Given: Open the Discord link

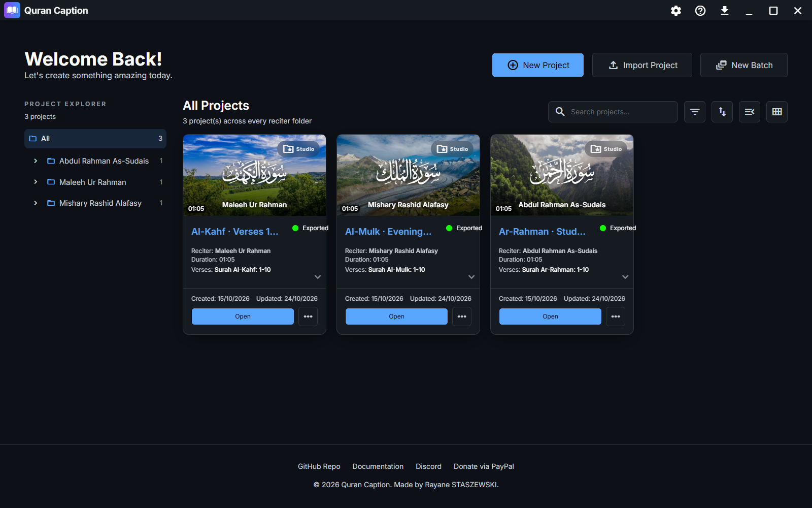Looking at the screenshot, I should click(x=429, y=466).
